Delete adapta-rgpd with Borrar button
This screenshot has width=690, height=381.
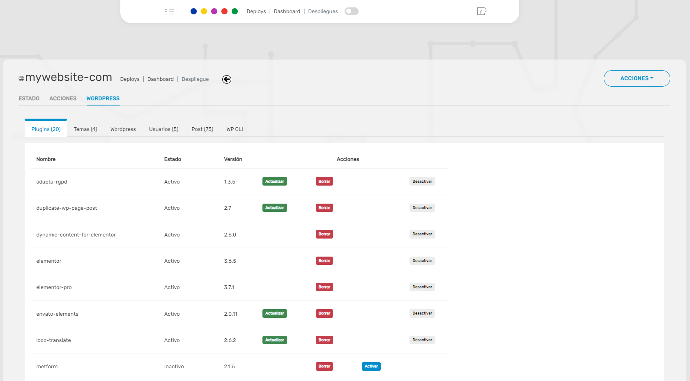click(324, 181)
